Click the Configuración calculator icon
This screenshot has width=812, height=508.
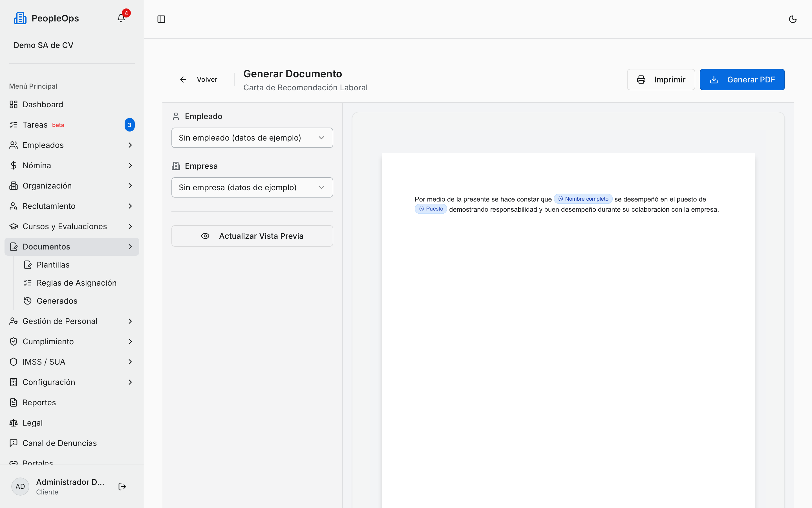pos(14,382)
